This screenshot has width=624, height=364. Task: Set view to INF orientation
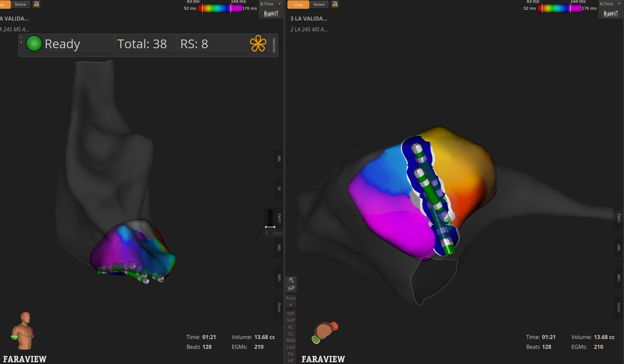(291, 314)
